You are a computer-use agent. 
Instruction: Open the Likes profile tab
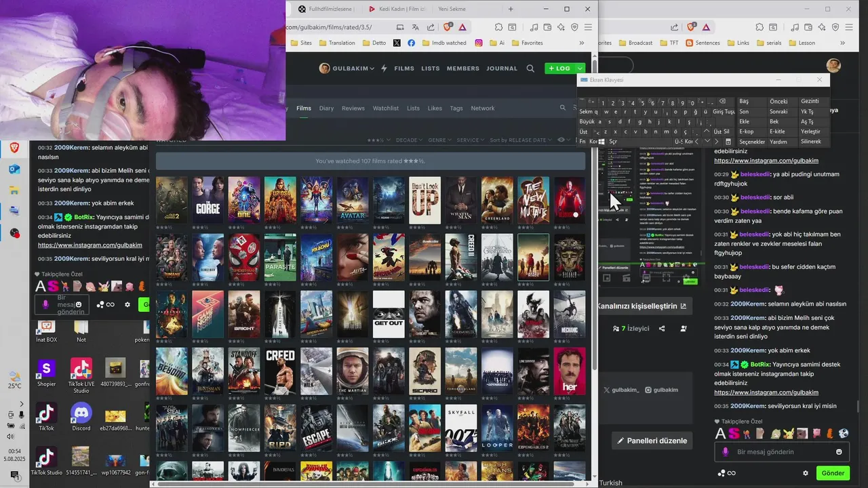coord(435,108)
